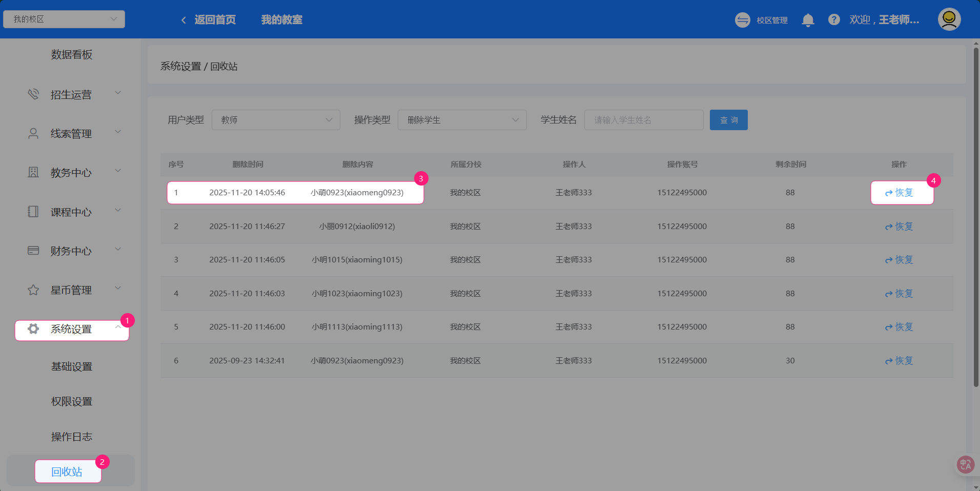Open 教务中心 via its calendar icon
The height and width of the screenshot is (491, 980).
click(x=33, y=172)
